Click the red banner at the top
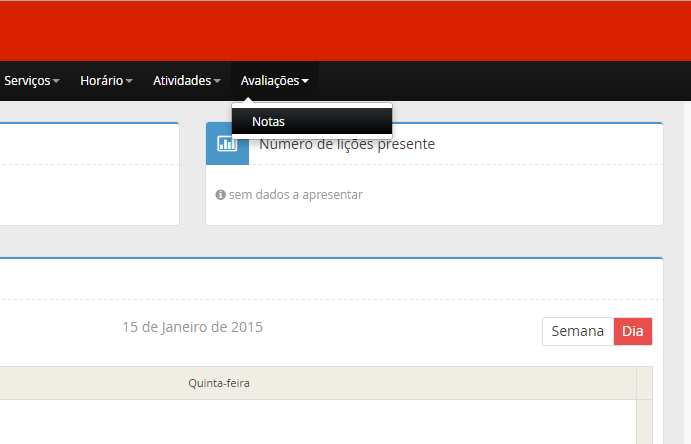 click(345, 30)
